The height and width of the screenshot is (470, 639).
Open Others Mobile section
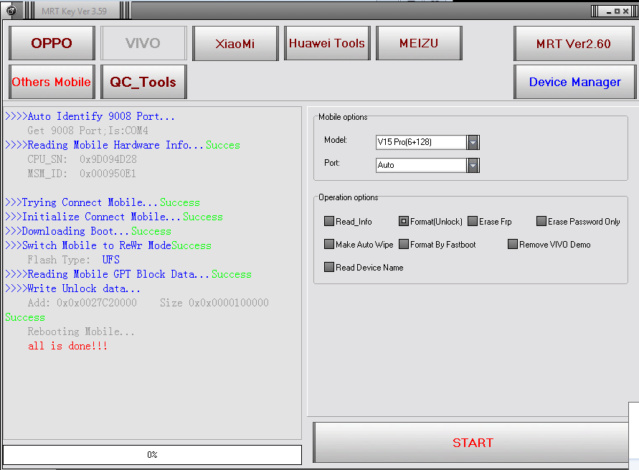tap(52, 82)
